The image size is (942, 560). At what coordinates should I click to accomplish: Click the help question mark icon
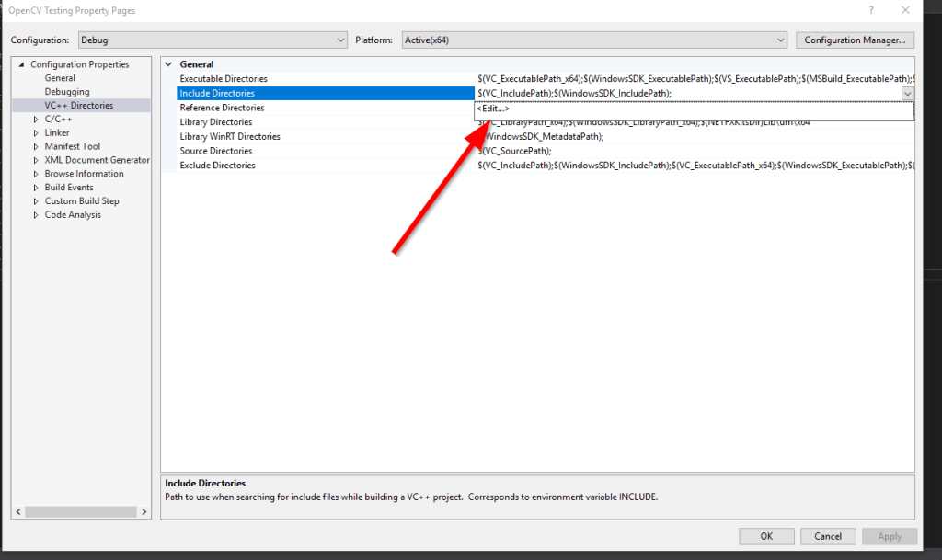(871, 10)
